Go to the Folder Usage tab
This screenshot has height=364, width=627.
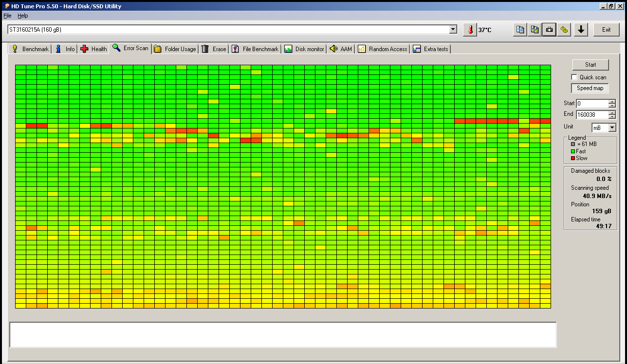[x=175, y=49]
